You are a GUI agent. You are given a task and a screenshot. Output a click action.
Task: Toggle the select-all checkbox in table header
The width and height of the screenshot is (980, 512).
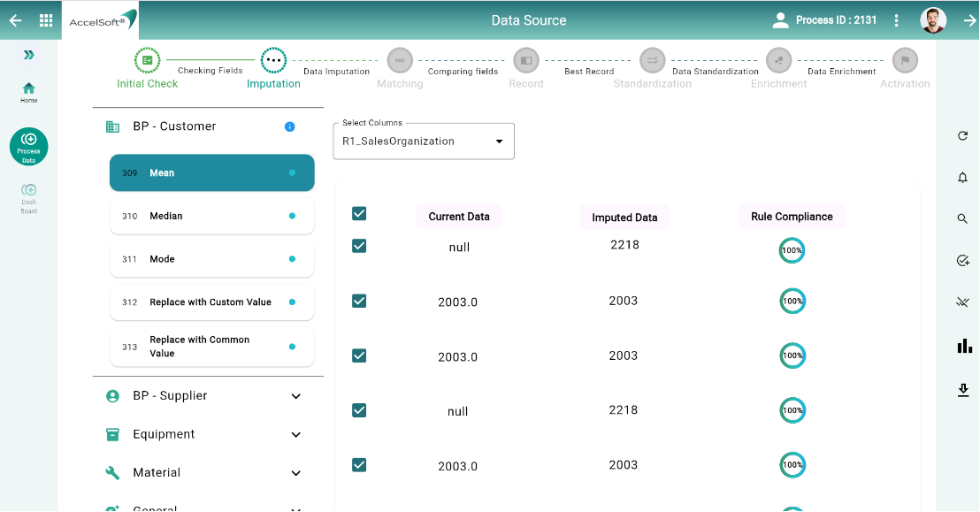pyautogui.click(x=359, y=213)
